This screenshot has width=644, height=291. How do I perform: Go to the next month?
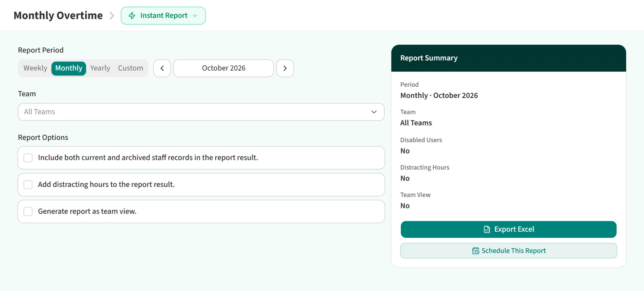(x=285, y=68)
